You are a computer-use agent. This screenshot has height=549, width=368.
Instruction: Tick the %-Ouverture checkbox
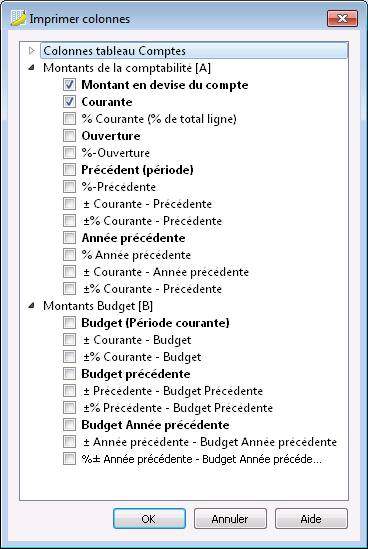69,152
